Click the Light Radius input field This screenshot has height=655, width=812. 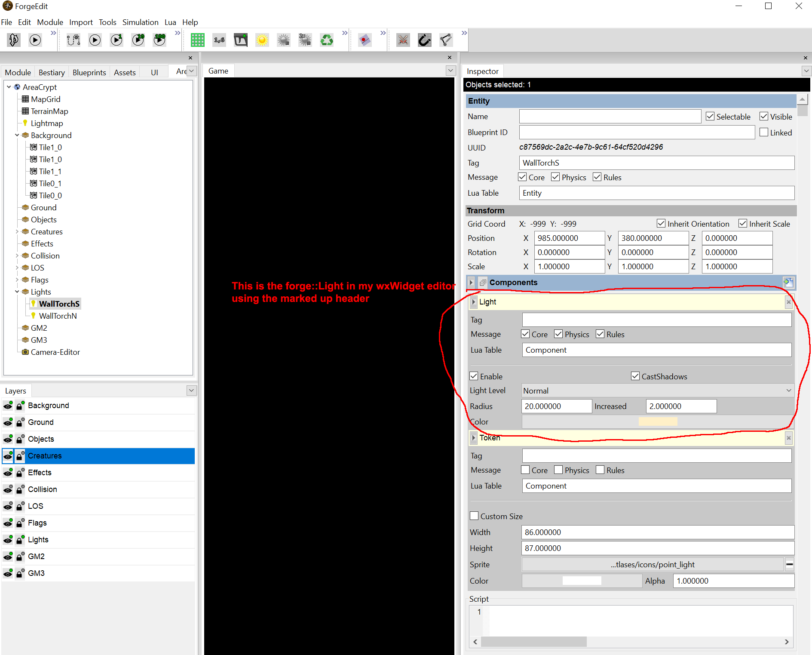(x=557, y=406)
